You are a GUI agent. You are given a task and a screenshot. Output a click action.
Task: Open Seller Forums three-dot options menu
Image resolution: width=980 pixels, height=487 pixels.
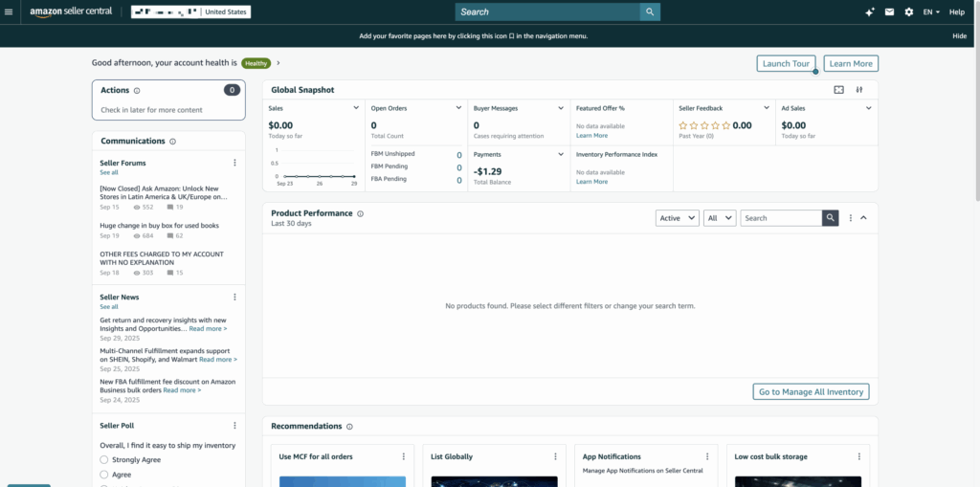pos(234,164)
